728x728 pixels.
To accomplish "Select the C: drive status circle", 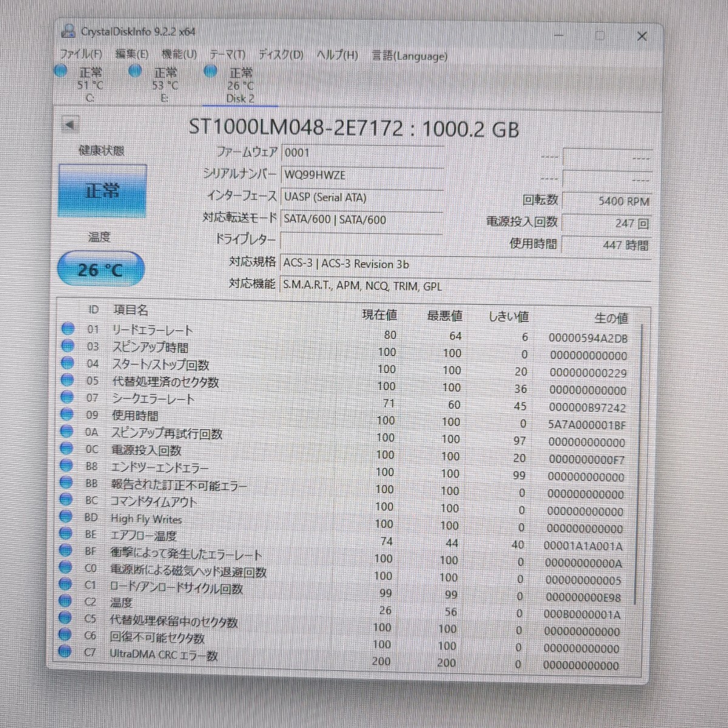I will point(61,71).
